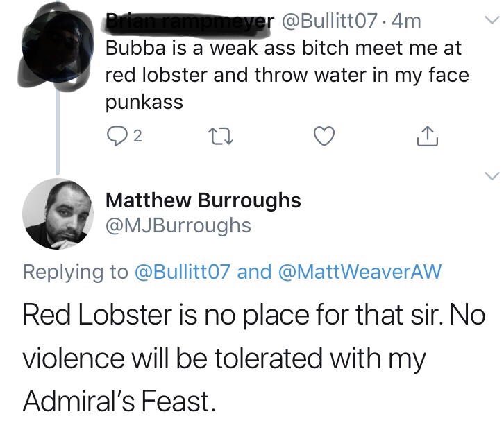
Task: Click the gray @MJBurroughs handle
Action: (178, 225)
